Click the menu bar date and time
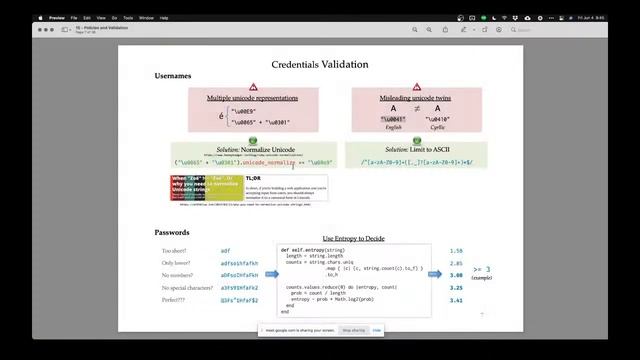Viewport: 640px width, 360px height. [x=591, y=18]
